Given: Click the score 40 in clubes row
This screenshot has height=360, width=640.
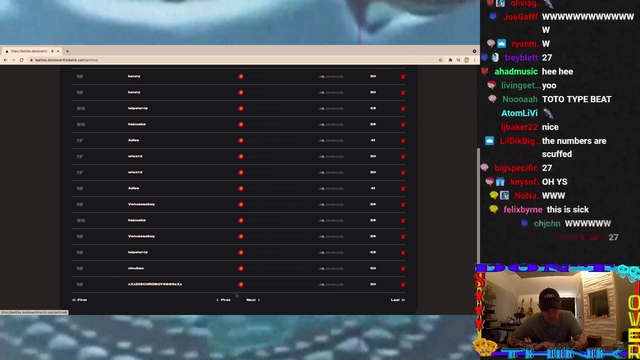Looking at the screenshot, I should pos(373,268).
